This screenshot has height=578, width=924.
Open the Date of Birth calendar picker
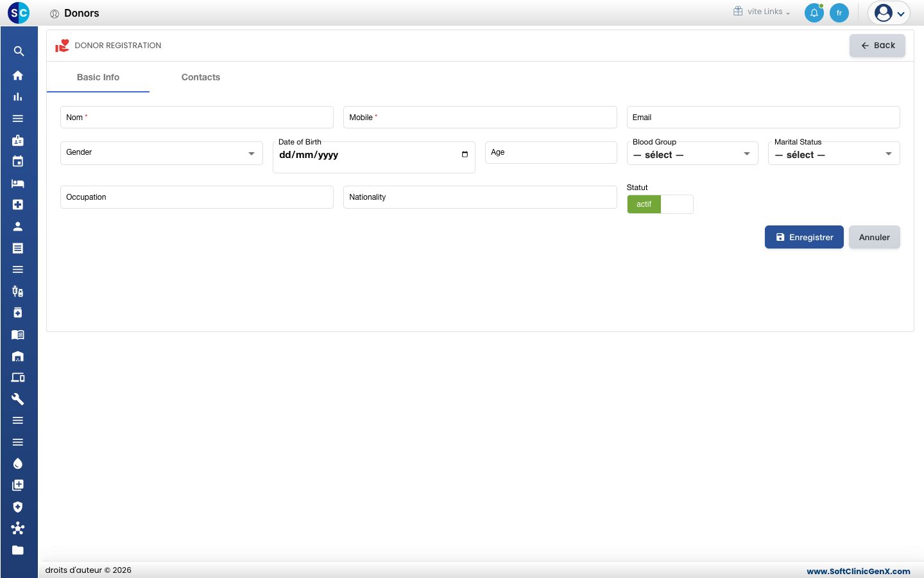coord(465,154)
